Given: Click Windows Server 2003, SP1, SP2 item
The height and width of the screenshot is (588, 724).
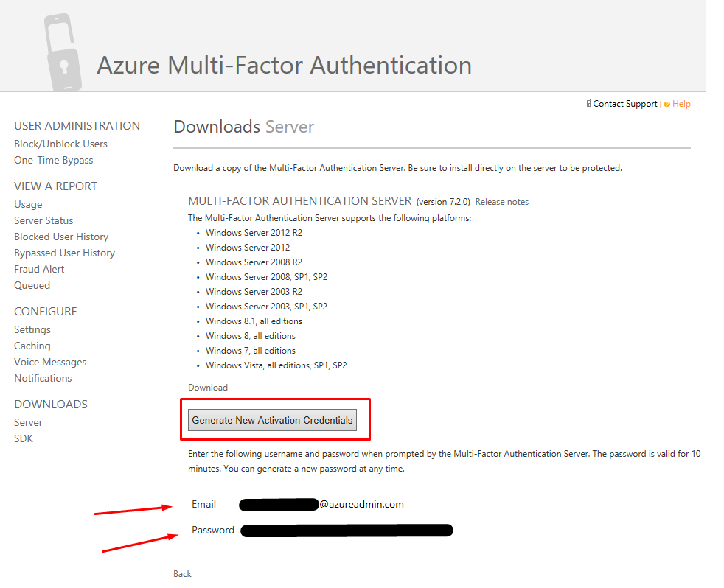Looking at the screenshot, I should 266,307.
